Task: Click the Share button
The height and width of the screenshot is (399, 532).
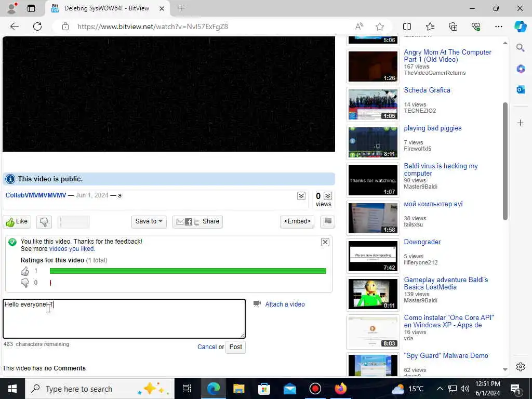Action: 197,221
